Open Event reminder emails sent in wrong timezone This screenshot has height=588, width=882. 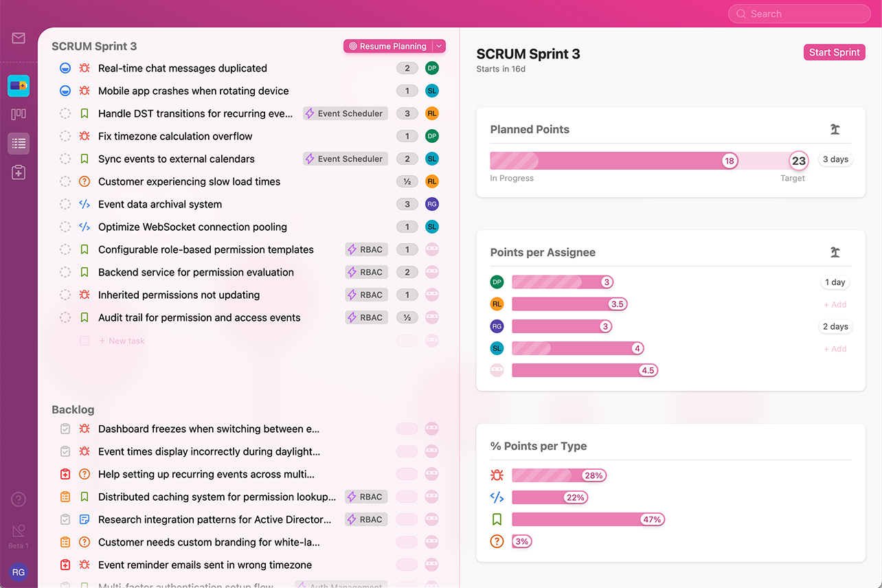coord(205,565)
